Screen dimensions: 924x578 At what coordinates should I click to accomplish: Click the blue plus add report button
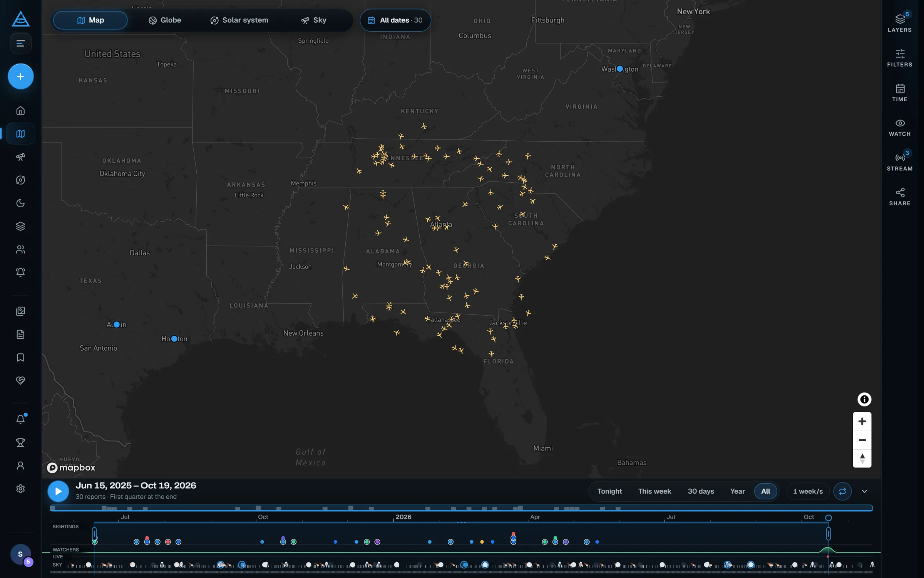coord(20,76)
